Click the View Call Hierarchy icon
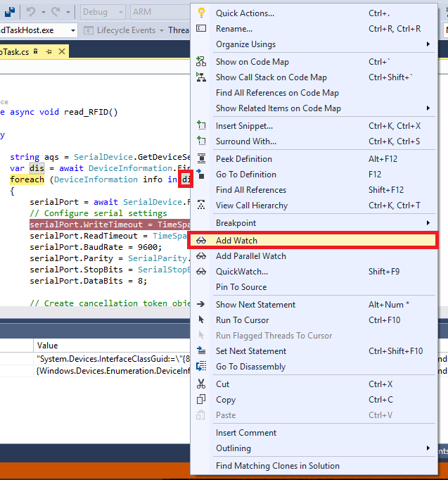 pyautogui.click(x=202, y=206)
